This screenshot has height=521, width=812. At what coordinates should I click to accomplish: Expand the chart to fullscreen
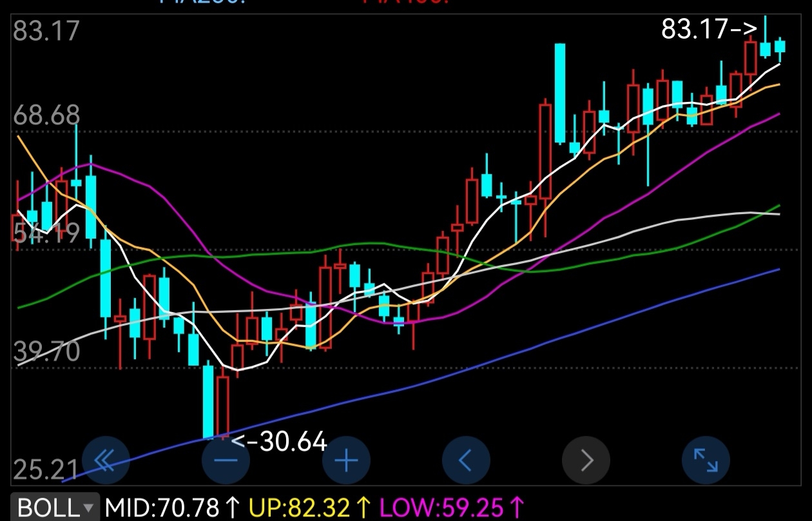point(706,460)
